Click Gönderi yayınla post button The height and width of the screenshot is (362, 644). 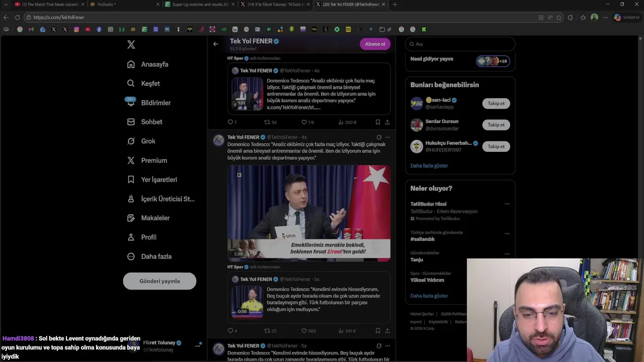(x=159, y=281)
